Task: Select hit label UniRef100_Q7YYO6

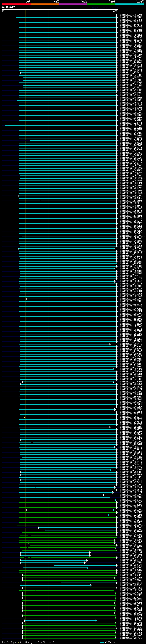Action: pos(131,316)
